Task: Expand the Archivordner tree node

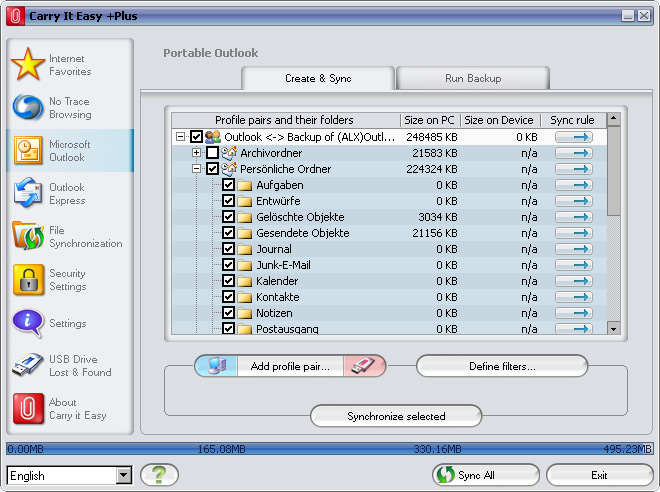Action: [196, 153]
